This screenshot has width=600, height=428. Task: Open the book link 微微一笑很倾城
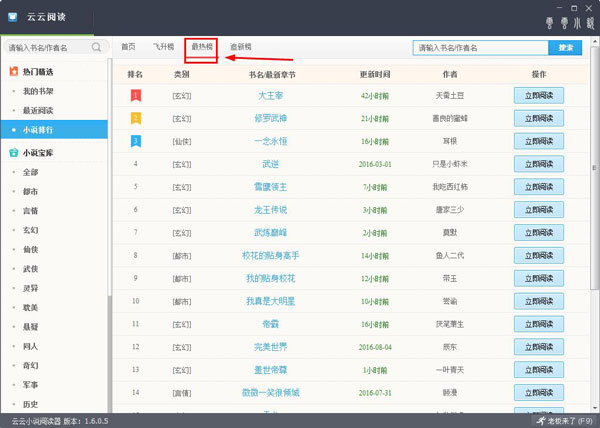click(271, 392)
